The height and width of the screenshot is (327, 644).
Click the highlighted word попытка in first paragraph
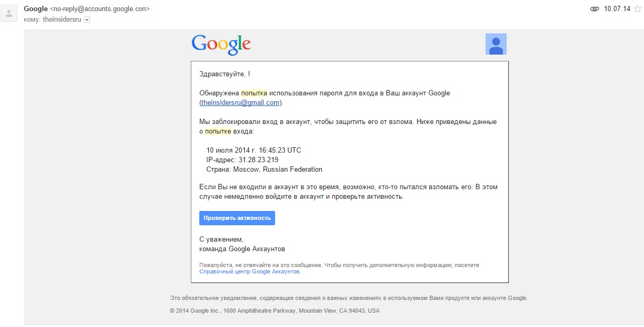pos(254,93)
